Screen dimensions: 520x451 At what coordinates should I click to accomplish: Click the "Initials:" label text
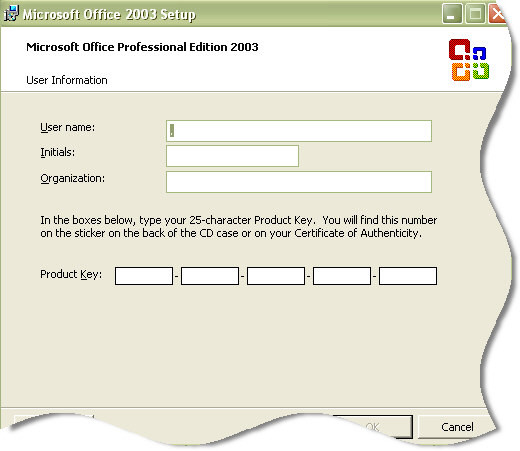(58, 152)
